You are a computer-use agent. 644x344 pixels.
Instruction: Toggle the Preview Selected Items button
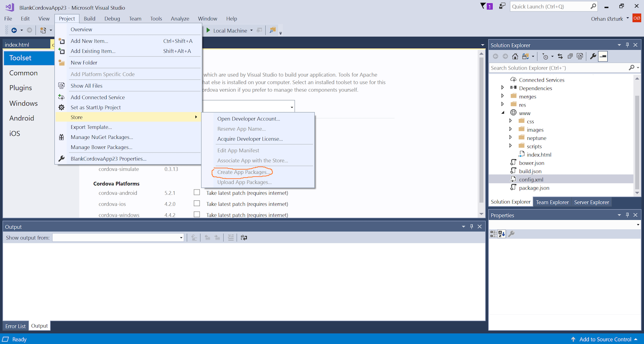click(x=603, y=56)
